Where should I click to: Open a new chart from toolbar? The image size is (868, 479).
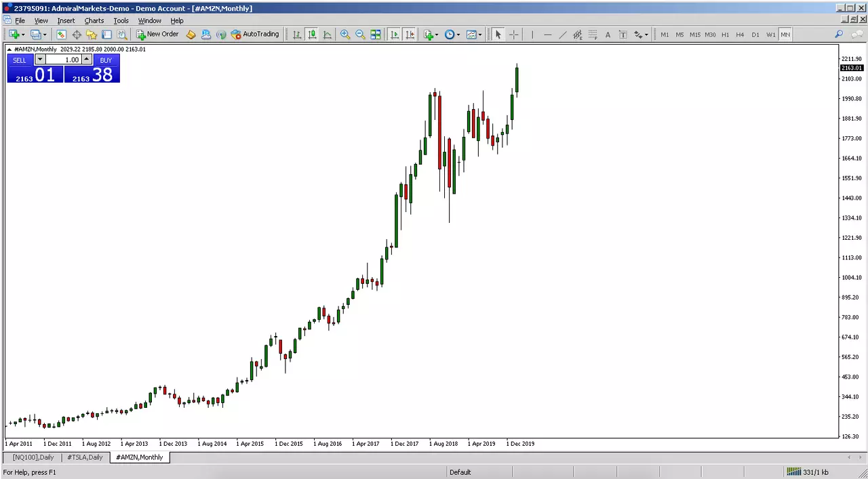tap(14, 35)
